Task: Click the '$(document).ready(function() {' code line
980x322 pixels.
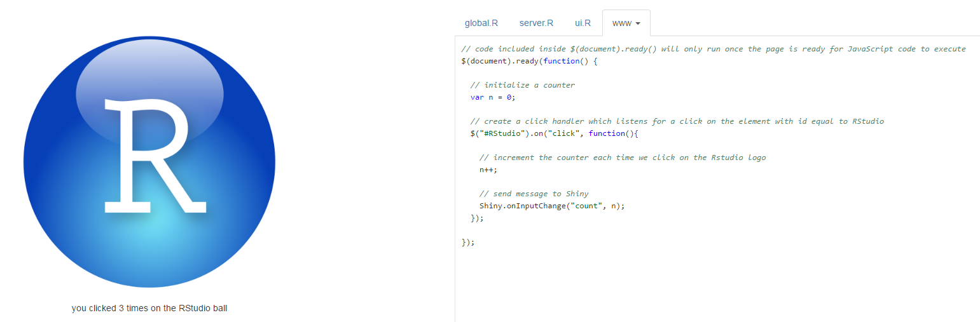Action: coord(530,61)
